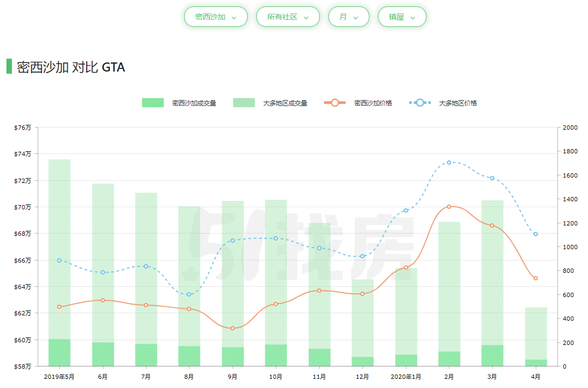588x388 pixels.
Task: Hide the 大多地区价格 line via legend
Action: point(443,103)
